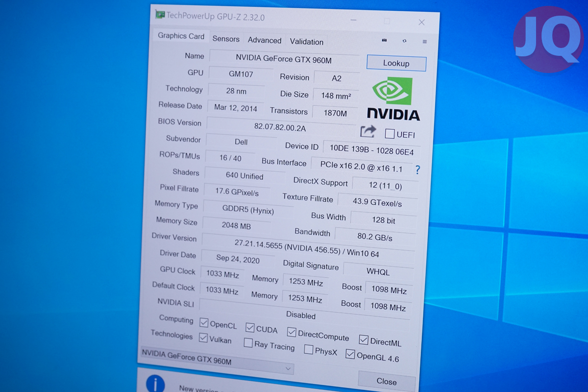Toggle the Vulkan checkbox
Viewport: 588px width, 392px height.
click(203, 338)
